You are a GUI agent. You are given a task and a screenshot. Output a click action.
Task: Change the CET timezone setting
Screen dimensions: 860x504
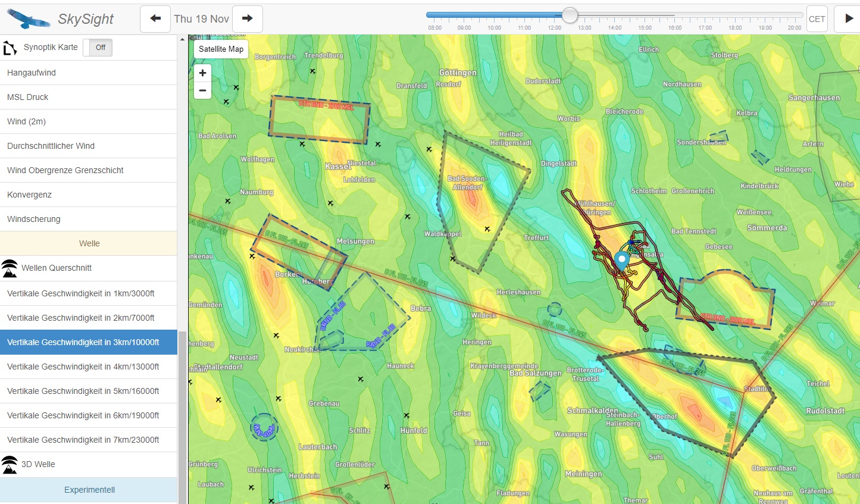[817, 19]
